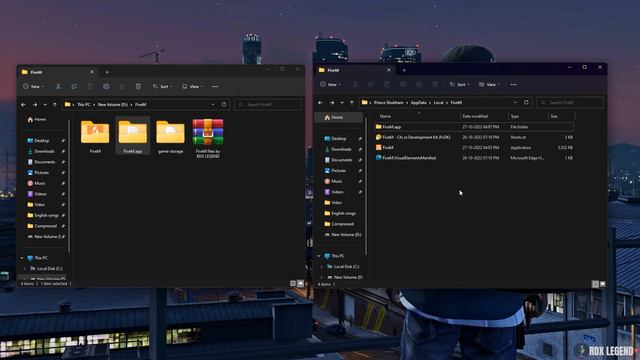
Task: Click Rename icon in left window toolbar
Action: pyautogui.click(x=106, y=87)
